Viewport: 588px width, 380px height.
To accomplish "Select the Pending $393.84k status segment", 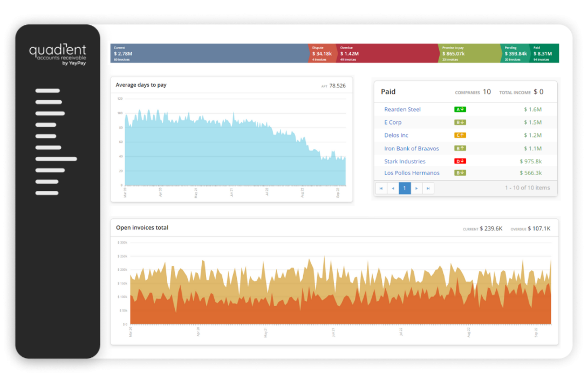I will coord(515,53).
